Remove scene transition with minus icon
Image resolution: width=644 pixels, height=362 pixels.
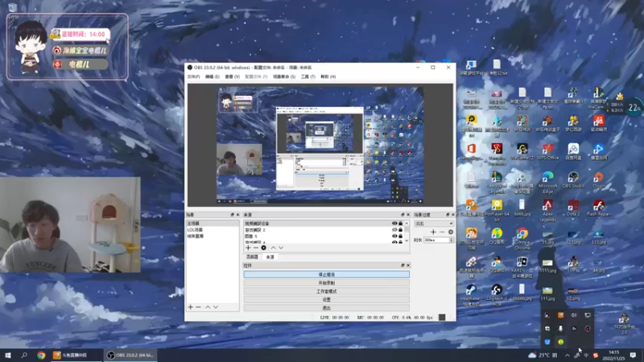442,232
